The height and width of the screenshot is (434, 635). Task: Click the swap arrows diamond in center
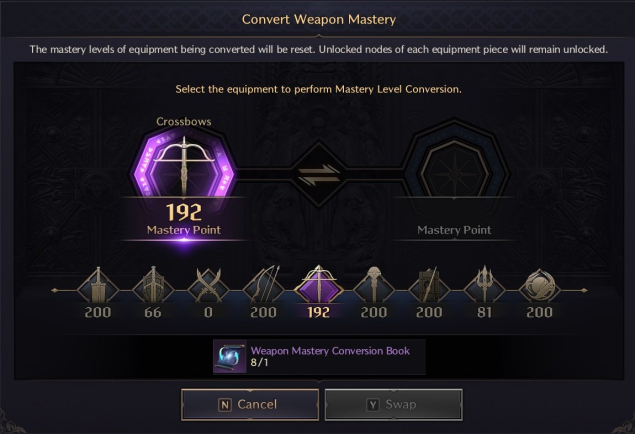319,174
